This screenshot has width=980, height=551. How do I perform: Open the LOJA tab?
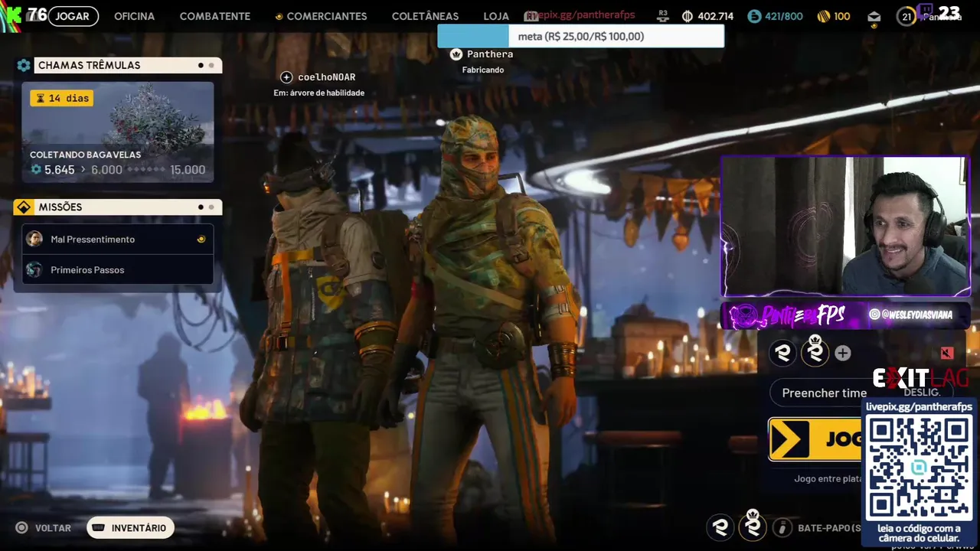click(496, 16)
